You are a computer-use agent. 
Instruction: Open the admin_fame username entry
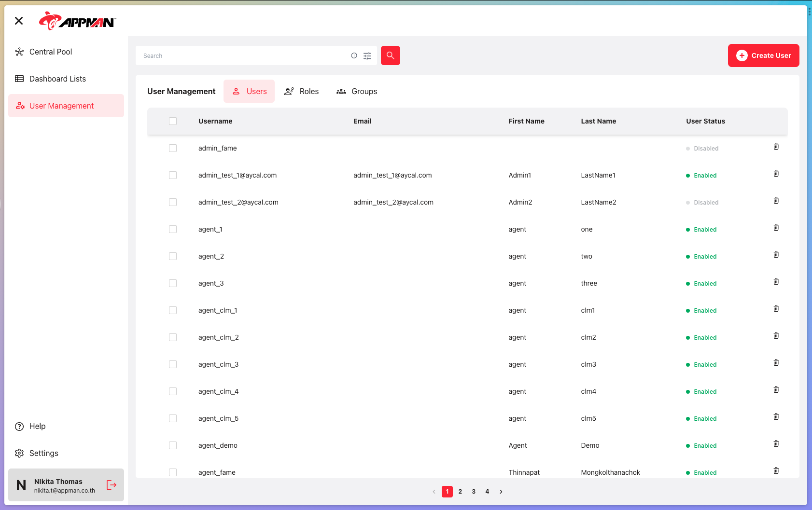pyautogui.click(x=218, y=148)
